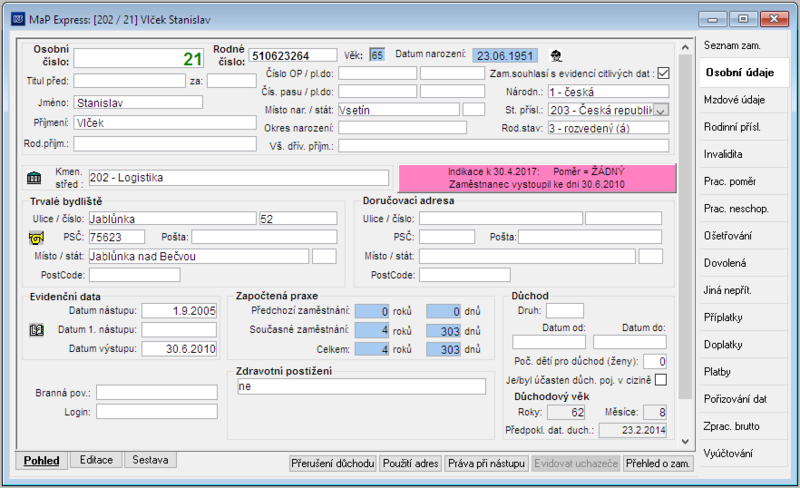The width and height of the screenshot is (800, 488).
Task: Open the Mzdové údaje section
Action: click(742, 100)
